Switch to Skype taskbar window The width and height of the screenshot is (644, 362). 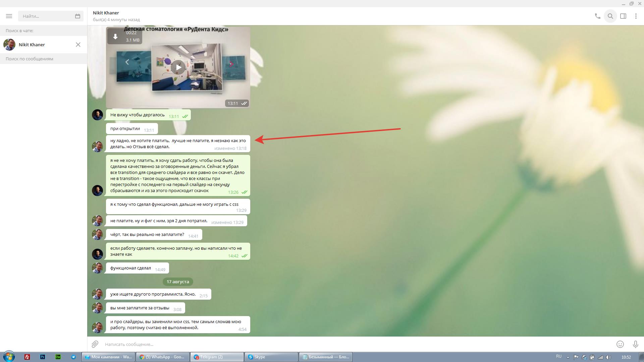click(271, 357)
